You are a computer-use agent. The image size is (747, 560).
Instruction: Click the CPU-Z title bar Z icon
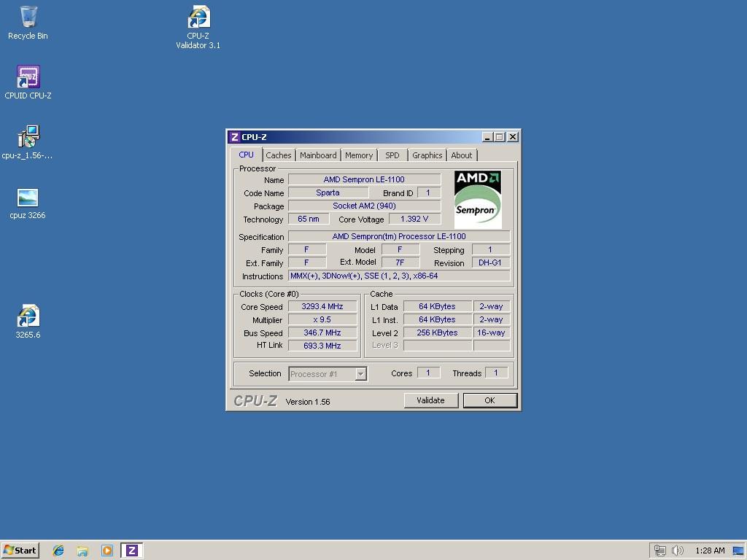(x=234, y=137)
